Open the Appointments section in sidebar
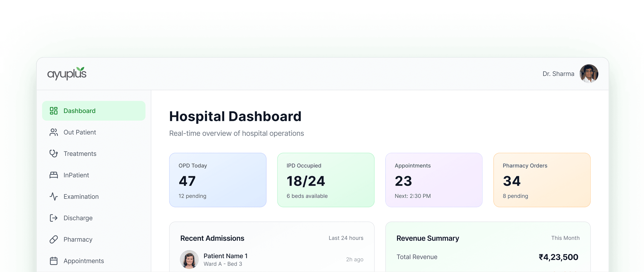The height and width of the screenshot is (272, 644). [84, 260]
